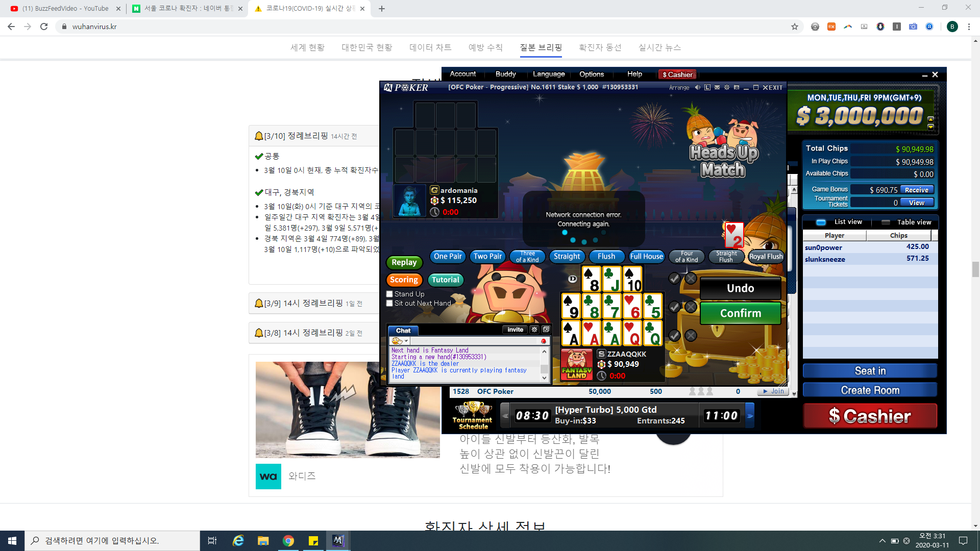
Task: Click the Undo button
Action: (x=740, y=288)
